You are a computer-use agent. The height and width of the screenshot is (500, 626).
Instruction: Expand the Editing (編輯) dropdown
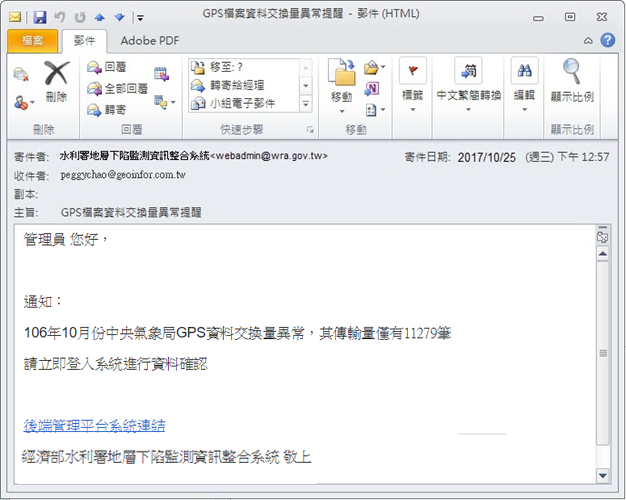[x=524, y=82]
